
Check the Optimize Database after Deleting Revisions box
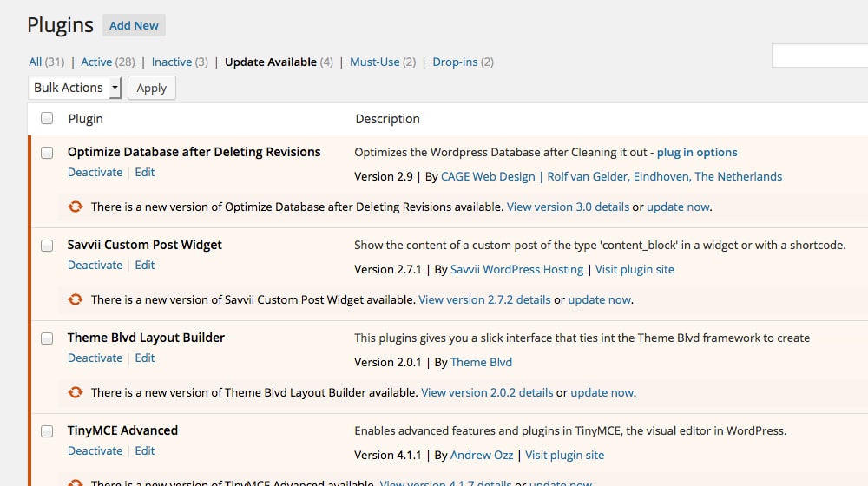(x=47, y=153)
